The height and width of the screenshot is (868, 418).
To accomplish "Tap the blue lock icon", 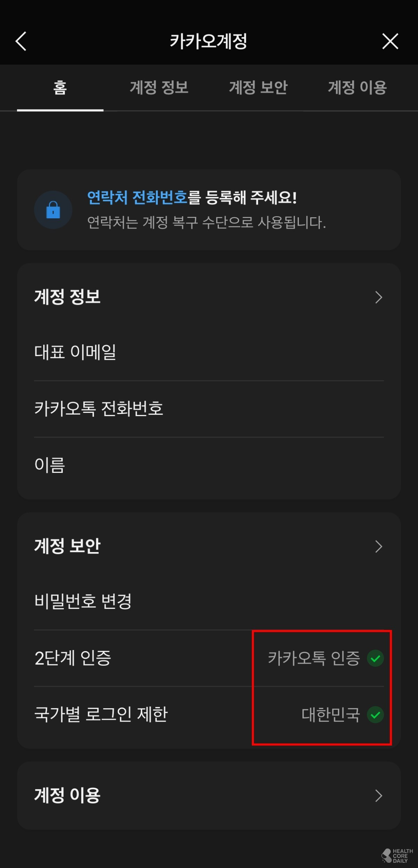I will click(x=53, y=210).
